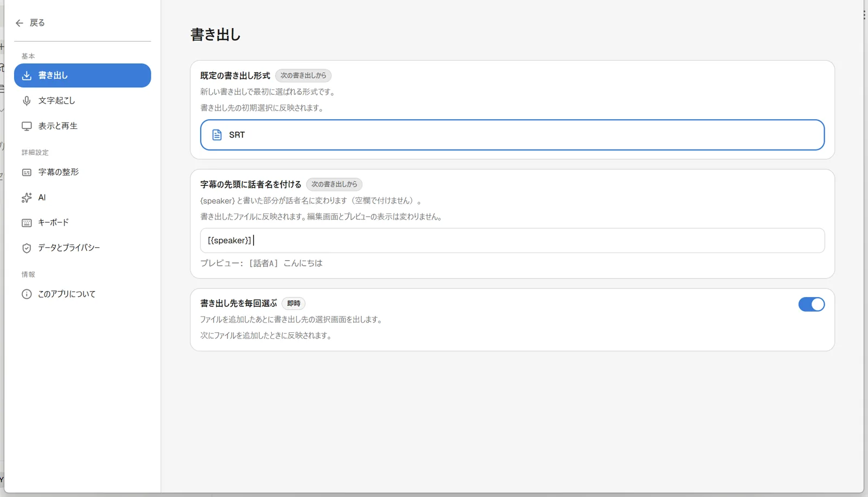Click the shield icon for データとプライバシー
Viewport: 868px width, 497px height.
coord(27,248)
